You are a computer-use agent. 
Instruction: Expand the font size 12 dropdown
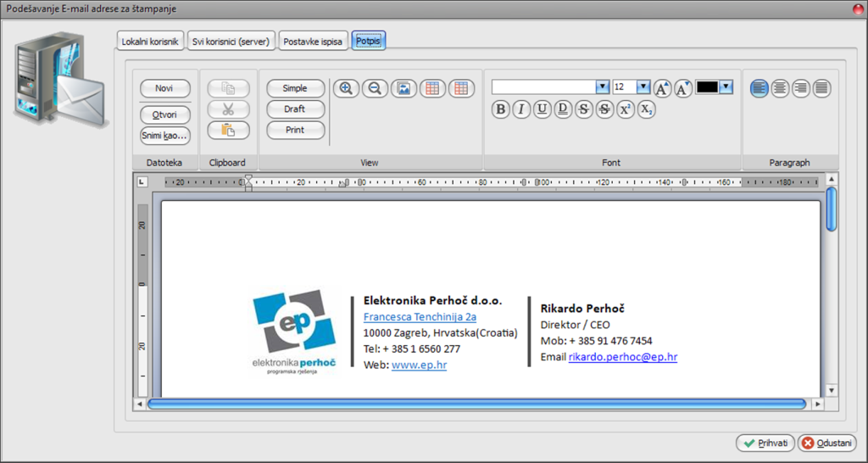click(x=643, y=87)
